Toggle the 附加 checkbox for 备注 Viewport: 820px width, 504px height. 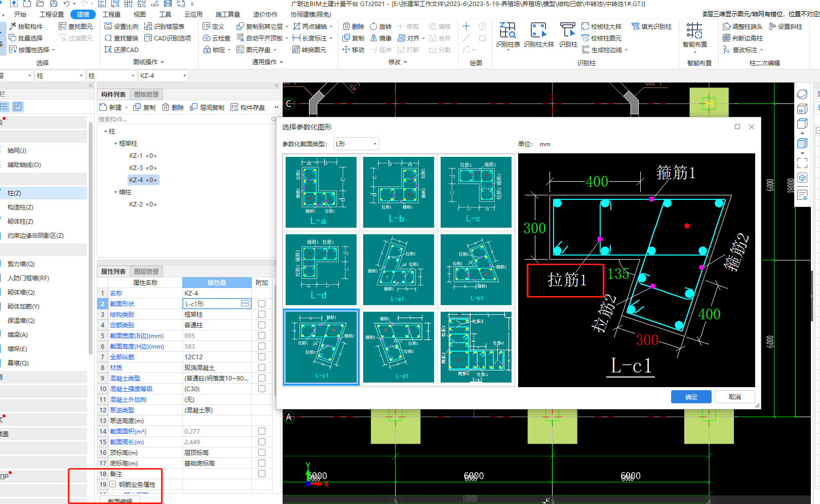262,474
